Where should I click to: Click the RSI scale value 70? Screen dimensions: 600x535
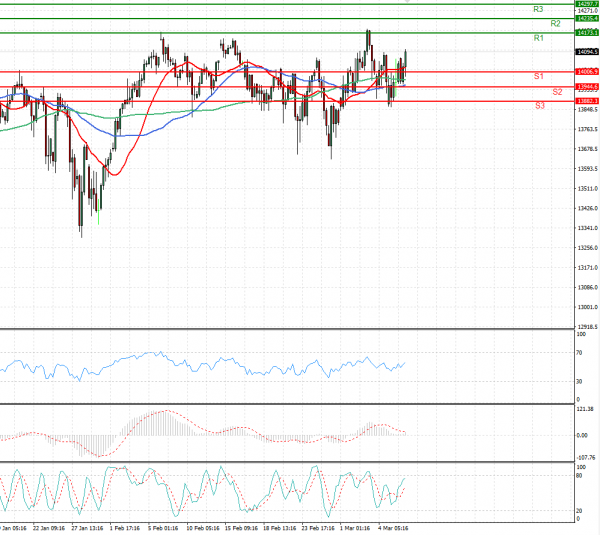[x=579, y=353]
